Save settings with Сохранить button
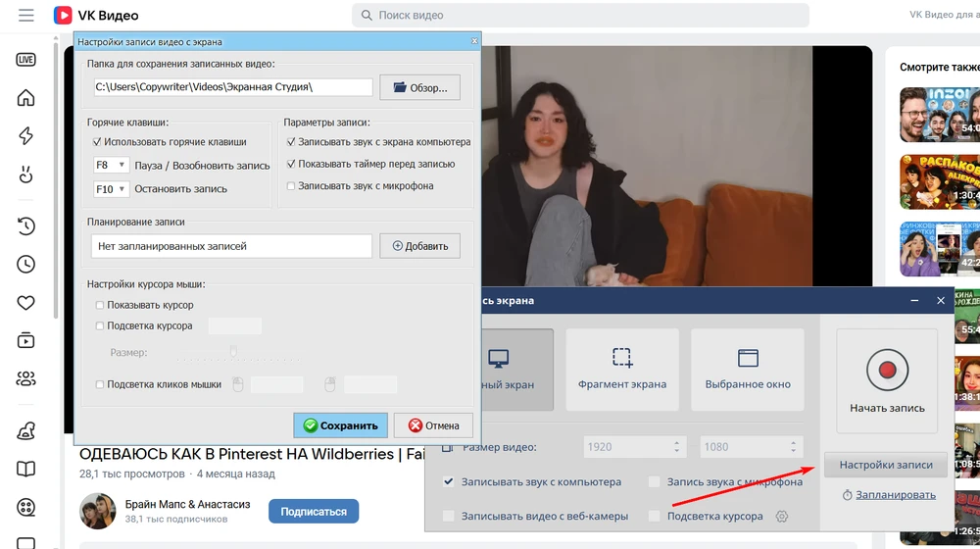 click(x=341, y=425)
